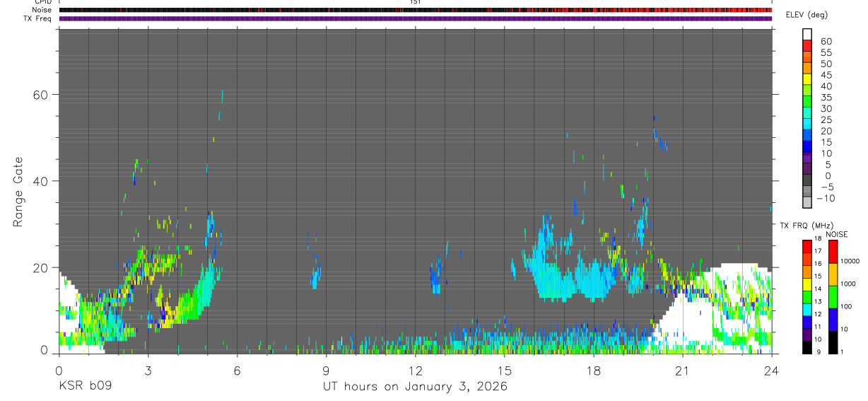Click the black 9–10 MHz TX FRQ swatch
This screenshot has height=401, width=868.
tap(807, 347)
